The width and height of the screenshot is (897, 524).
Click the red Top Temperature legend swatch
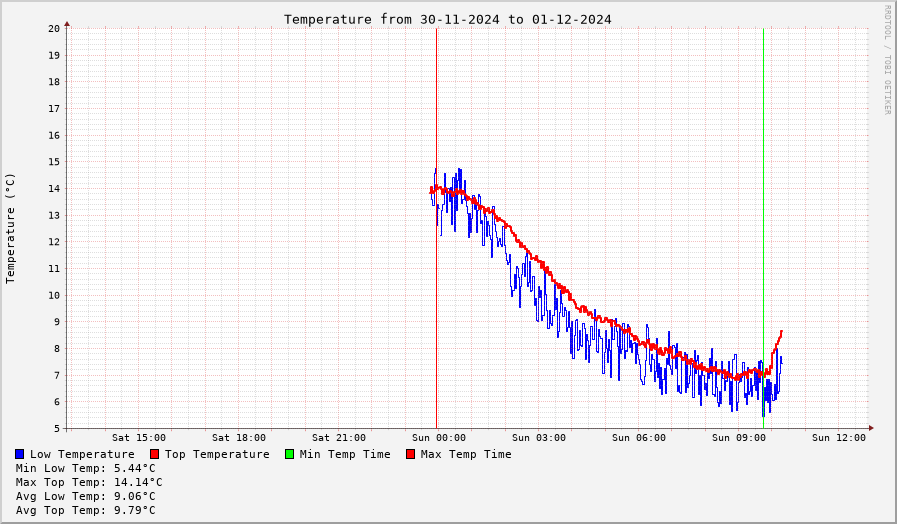(x=154, y=454)
